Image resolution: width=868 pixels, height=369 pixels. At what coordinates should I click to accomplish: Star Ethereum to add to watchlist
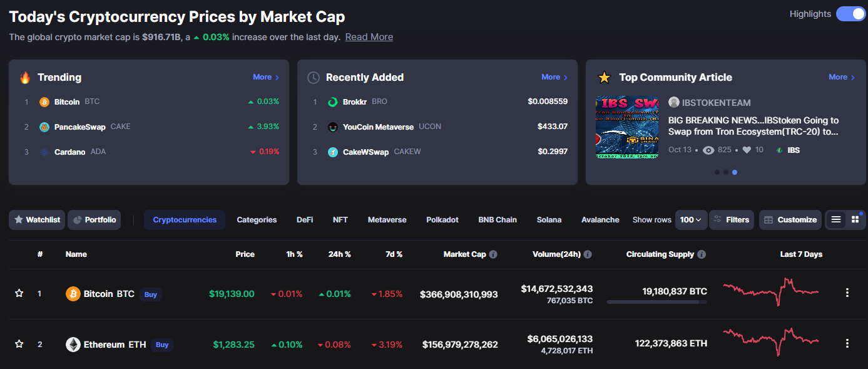(x=19, y=343)
